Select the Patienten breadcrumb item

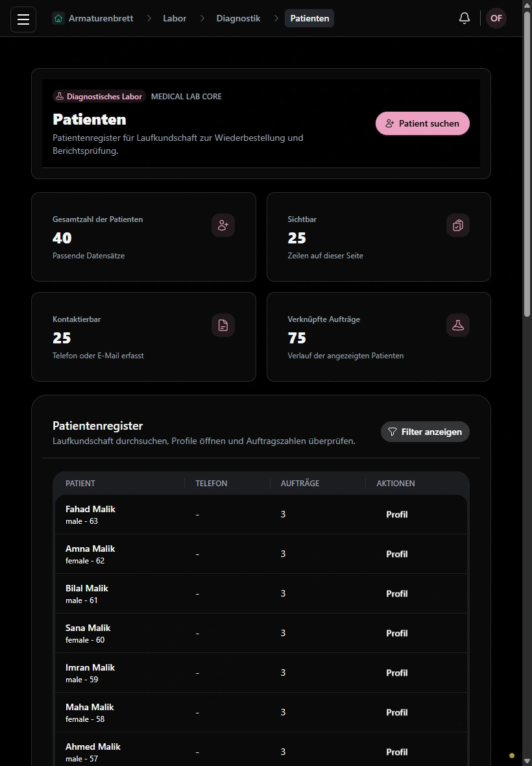(x=309, y=18)
